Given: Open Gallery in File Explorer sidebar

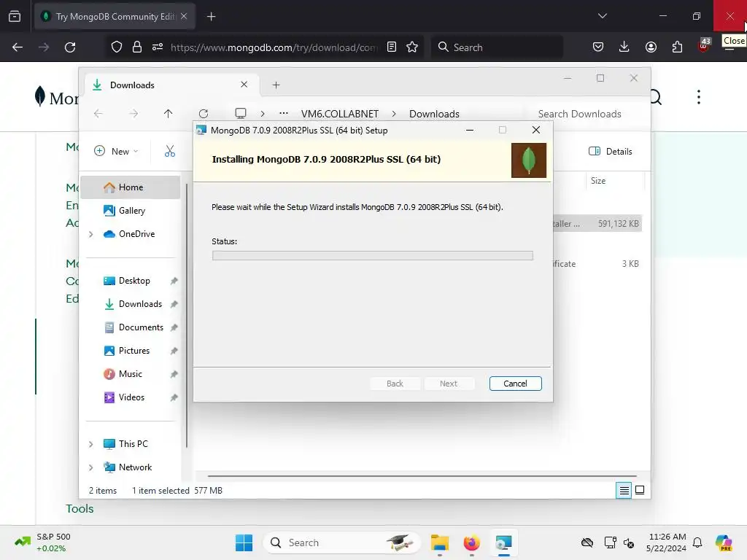Looking at the screenshot, I should 131,211.
